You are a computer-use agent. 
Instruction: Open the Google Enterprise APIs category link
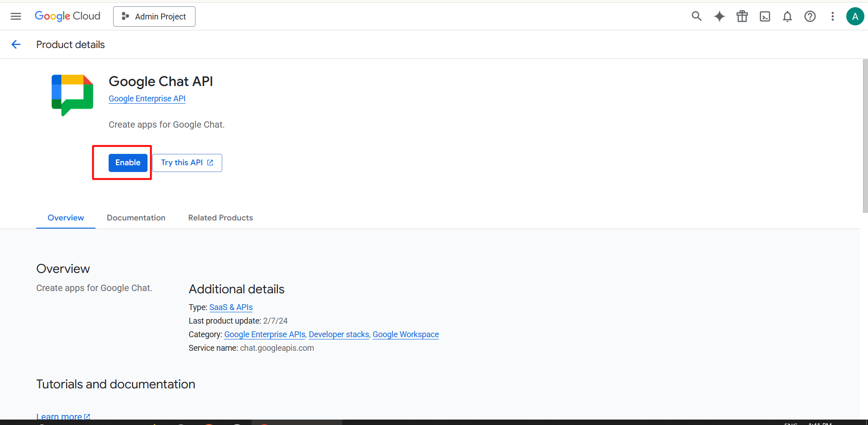[265, 334]
